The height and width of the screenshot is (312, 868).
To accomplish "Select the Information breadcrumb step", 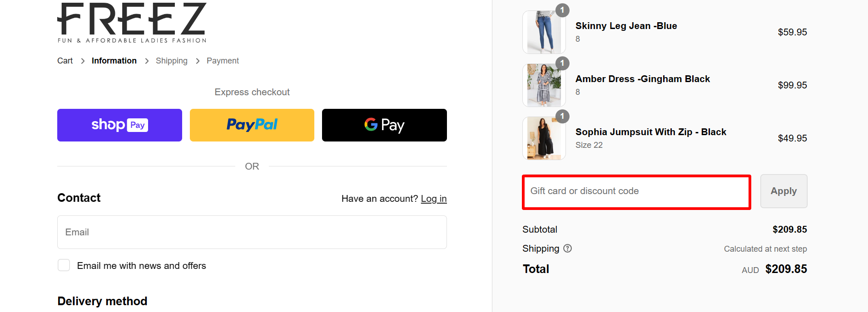I will [114, 60].
